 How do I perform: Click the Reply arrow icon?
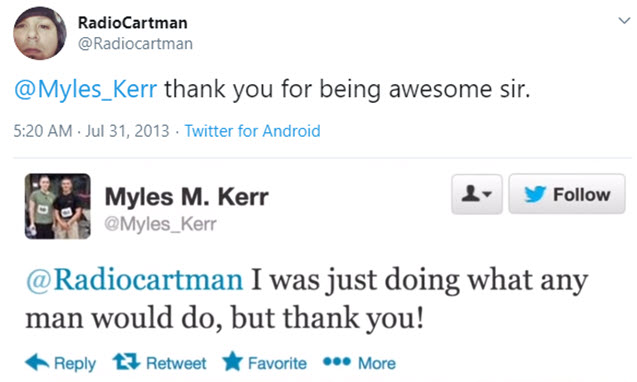[37, 362]
